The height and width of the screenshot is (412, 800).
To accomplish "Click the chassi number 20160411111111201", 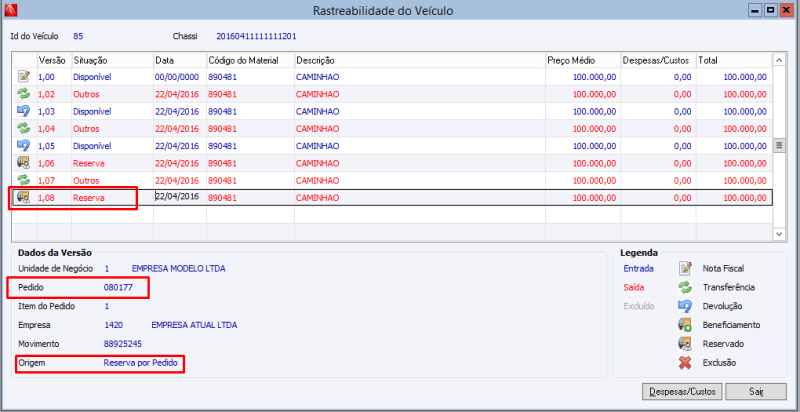I will [x=257, y=36].
